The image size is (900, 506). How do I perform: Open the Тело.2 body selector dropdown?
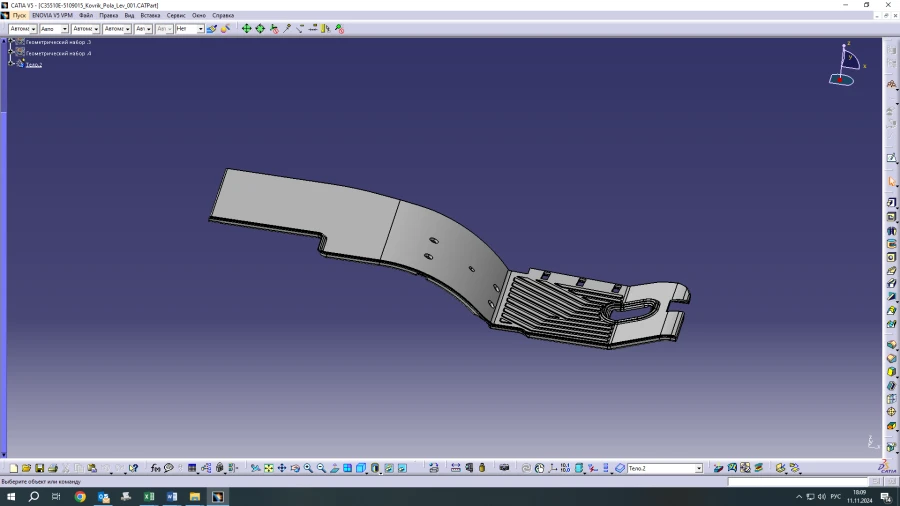pos(699,468)
